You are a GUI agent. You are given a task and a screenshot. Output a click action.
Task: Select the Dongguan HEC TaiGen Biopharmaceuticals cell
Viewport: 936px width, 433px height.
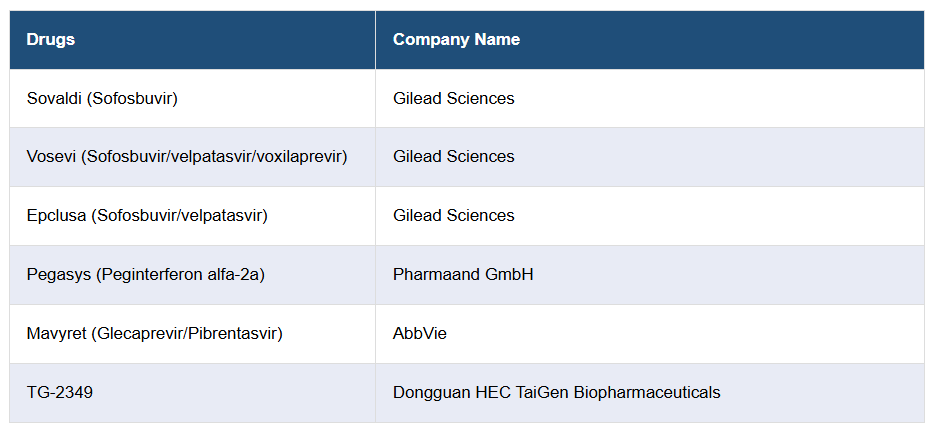tap(556, 392)
